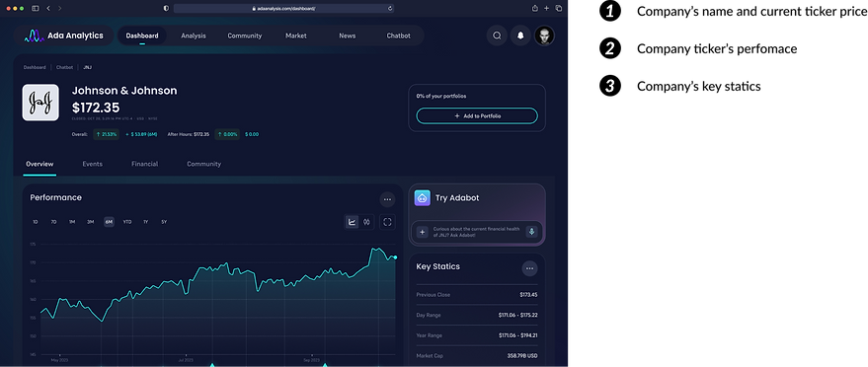Select the 6M time range
This screenshot has width=868, height=367.
(109, 222)
